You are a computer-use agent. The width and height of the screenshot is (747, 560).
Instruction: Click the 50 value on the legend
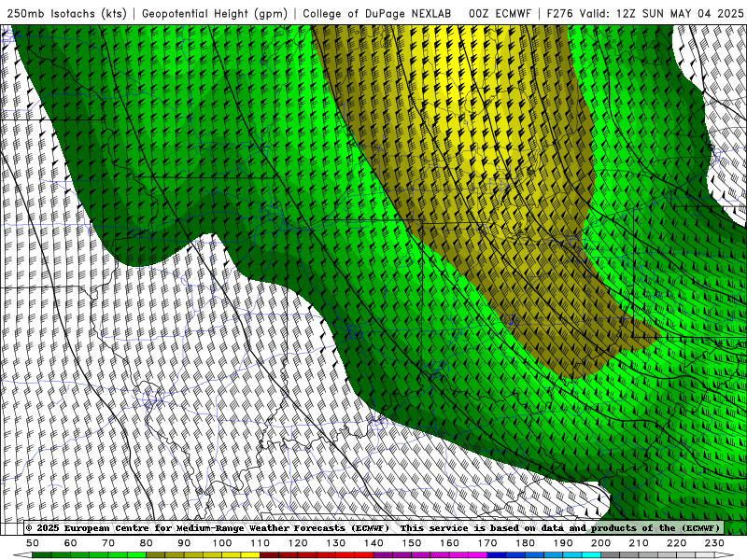click(x=33, y=543)
